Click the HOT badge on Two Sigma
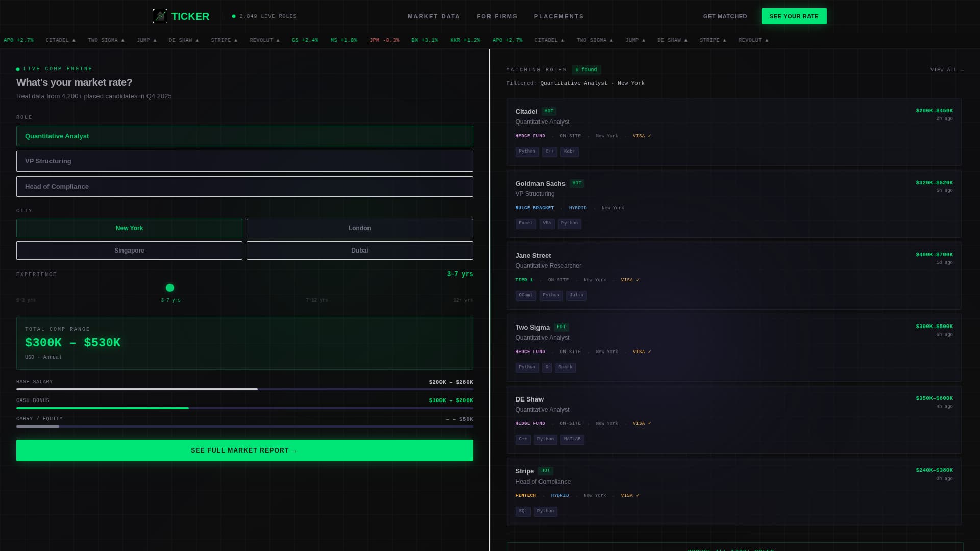This screenshot has width=980, height=551. [x=561, y=327]
